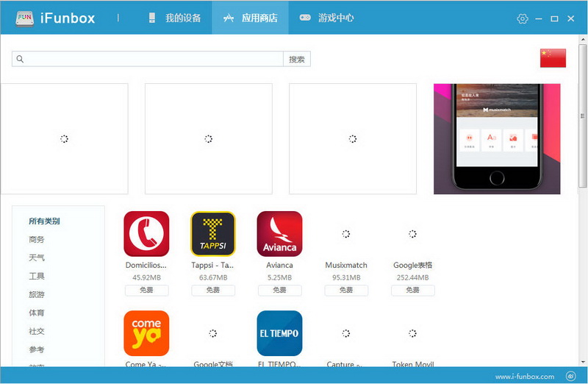Open the Domicilios app icon
588x384 pixels.
(146, 234)
